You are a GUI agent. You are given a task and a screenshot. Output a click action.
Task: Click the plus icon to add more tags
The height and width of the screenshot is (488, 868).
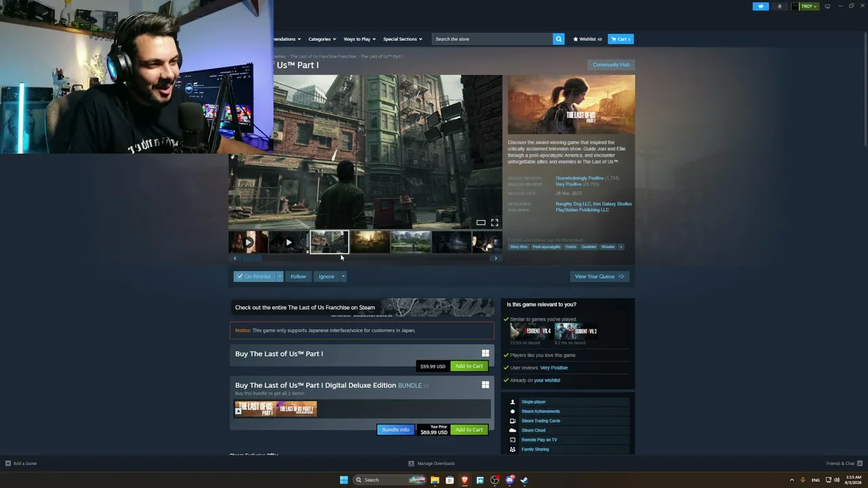[620, 247]
